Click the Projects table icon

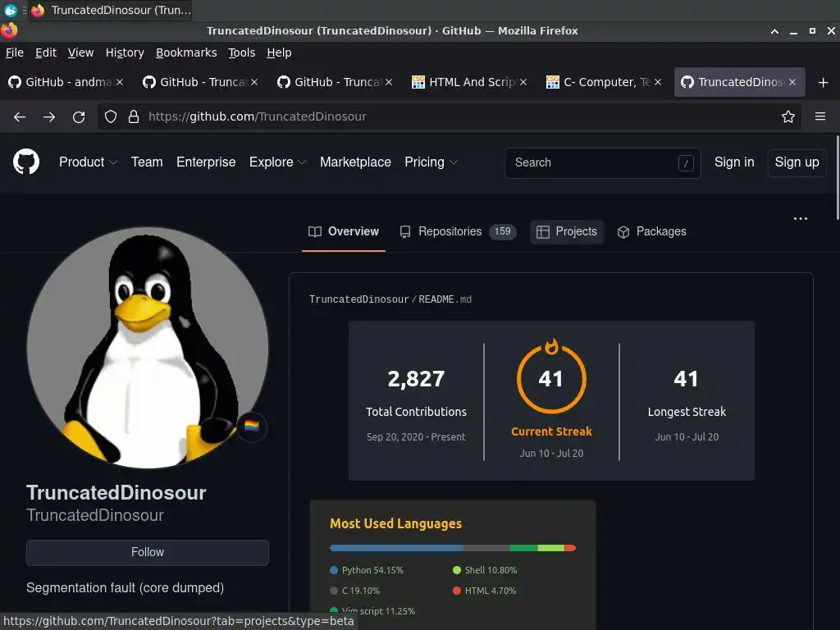(x=543, y=231)
